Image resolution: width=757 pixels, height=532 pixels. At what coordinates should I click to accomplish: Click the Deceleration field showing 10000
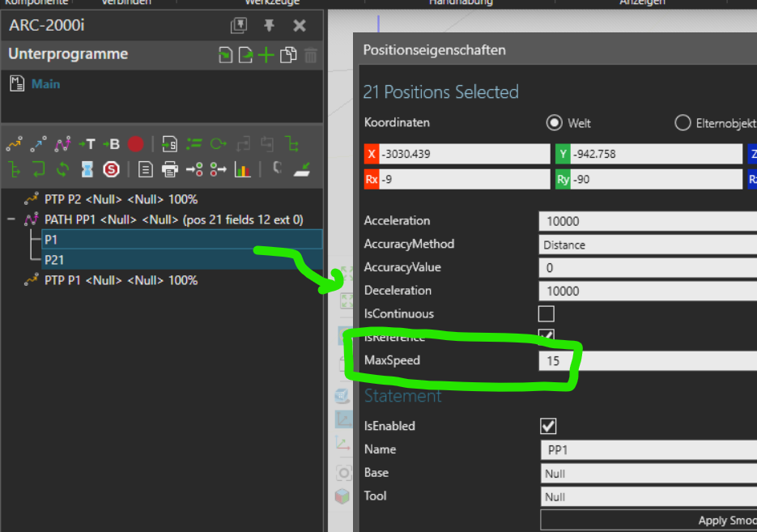(x=648, y=292)
